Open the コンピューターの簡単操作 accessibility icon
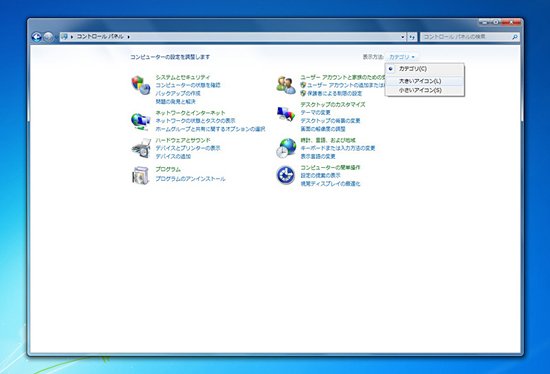Viewport: 550px width, 374px height. (x=286, y=175)
